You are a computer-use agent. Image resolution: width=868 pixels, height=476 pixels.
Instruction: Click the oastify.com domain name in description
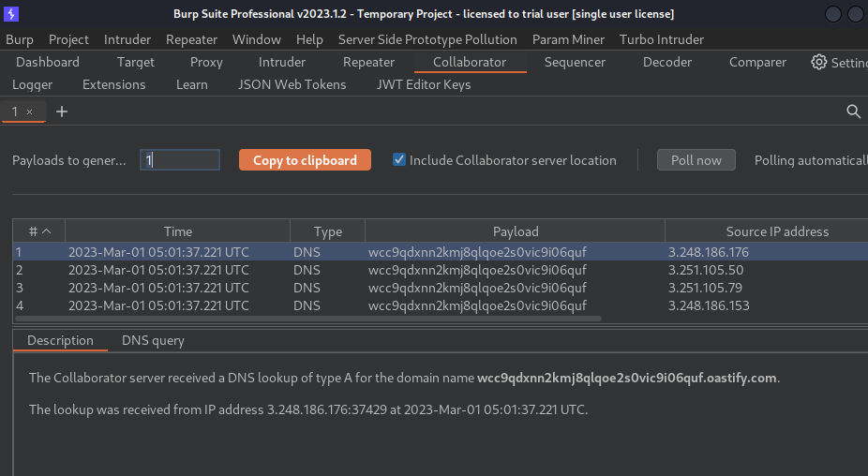click(x=627, y=378)
